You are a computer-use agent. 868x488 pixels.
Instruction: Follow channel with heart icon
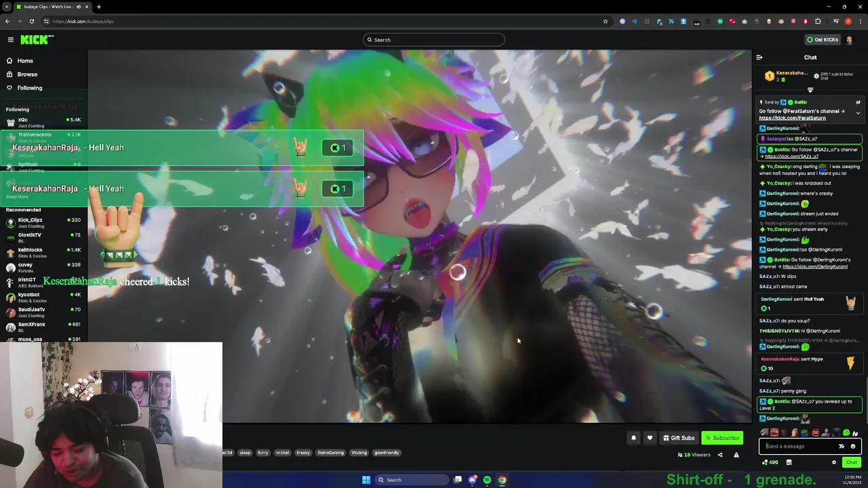(650, 438)
